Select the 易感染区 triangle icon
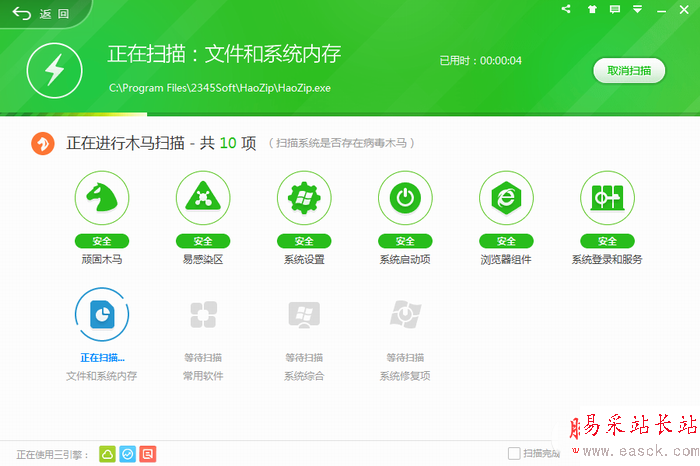The width and height of the screenshot is (700, 466). (203, 198)
